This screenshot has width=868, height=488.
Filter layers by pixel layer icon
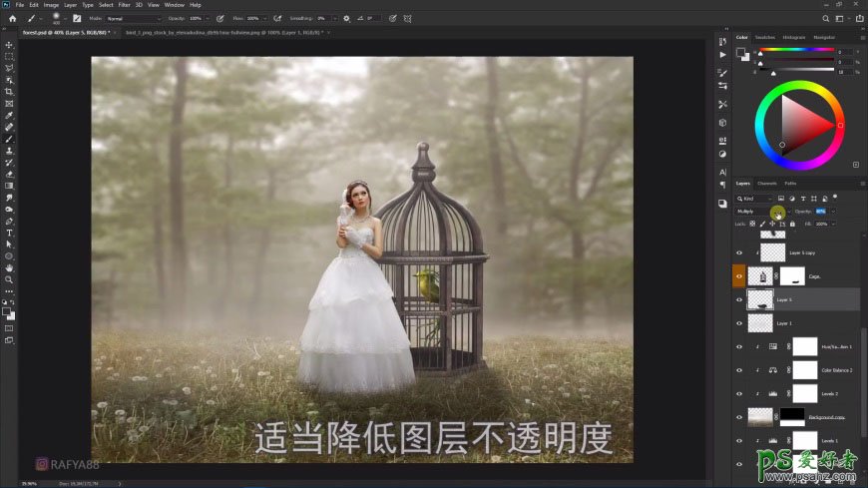point(781,199)
